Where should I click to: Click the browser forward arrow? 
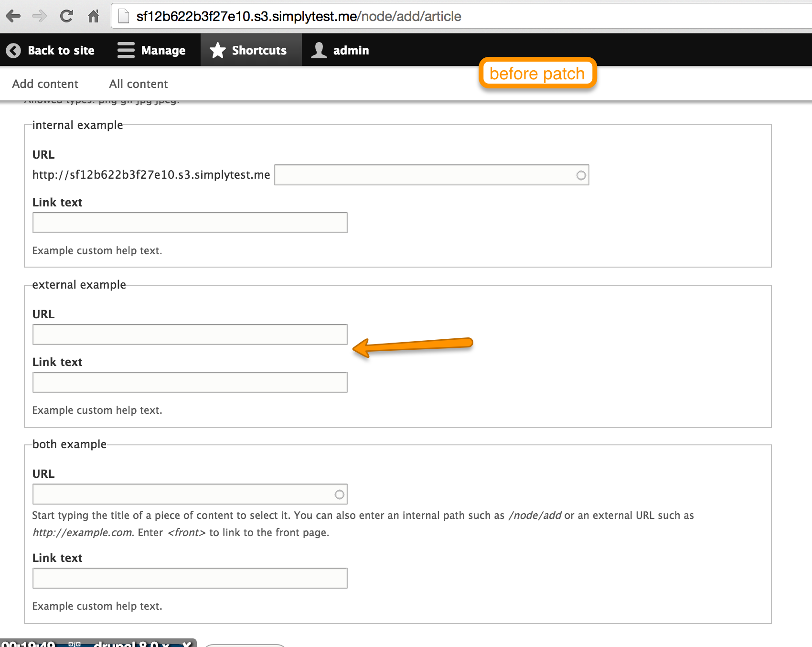pyautogui.click(x=40, y=16)
